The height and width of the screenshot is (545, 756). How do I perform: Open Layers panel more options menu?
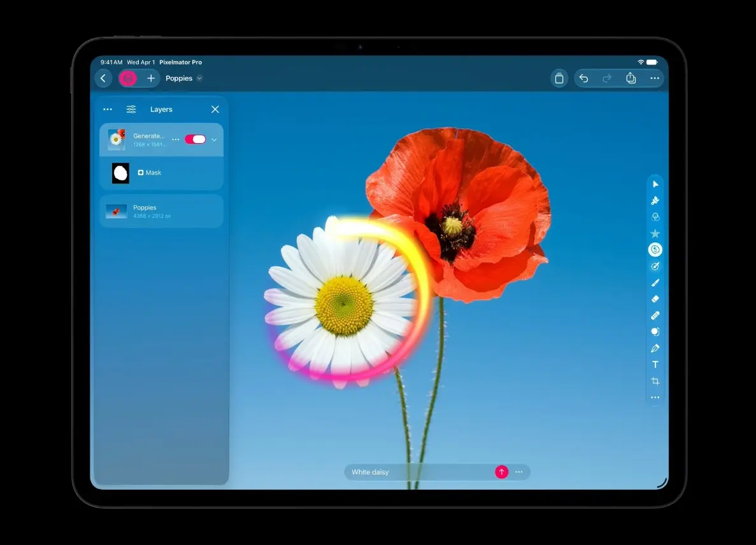click(x=108, y=110)
